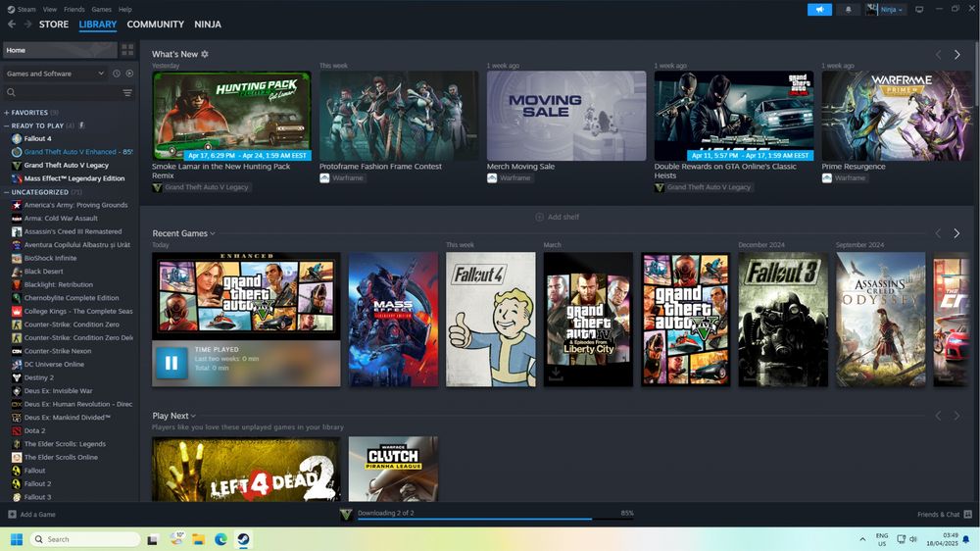Open the GTA IV Liberty City cover
Viewport: 980px width, 551px height.
(x=588, y=320)
